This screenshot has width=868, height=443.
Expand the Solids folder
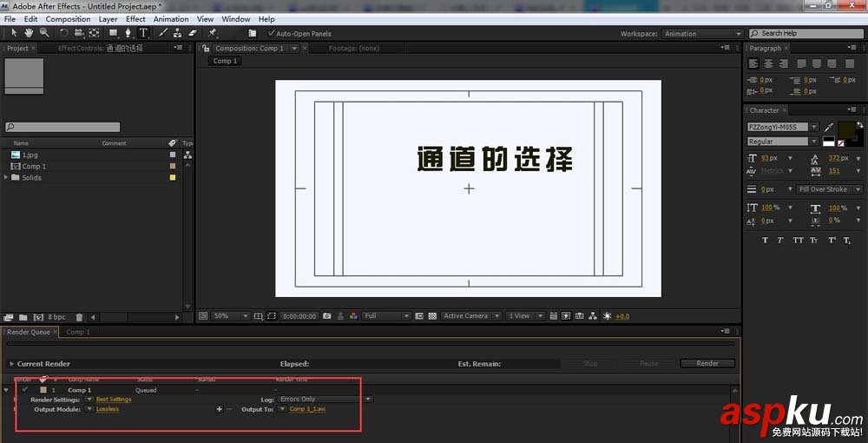[x=6, y=177]
